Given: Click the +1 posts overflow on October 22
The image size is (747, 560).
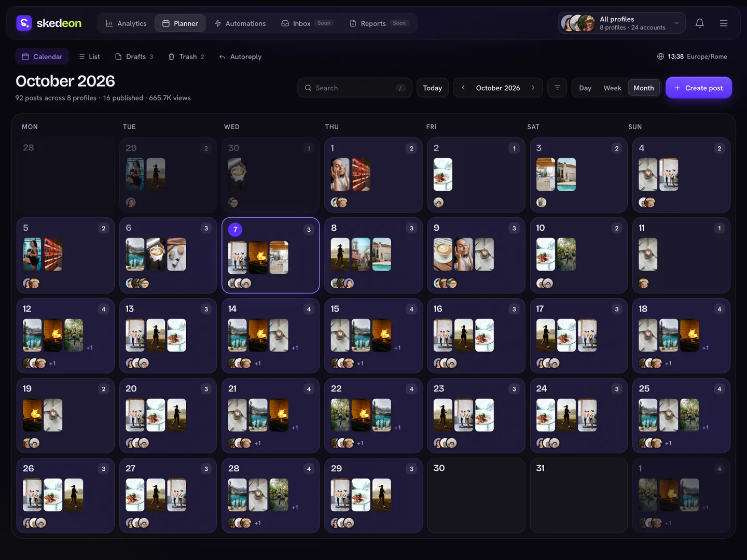Looking at the screenshot, I should (397, 428).
